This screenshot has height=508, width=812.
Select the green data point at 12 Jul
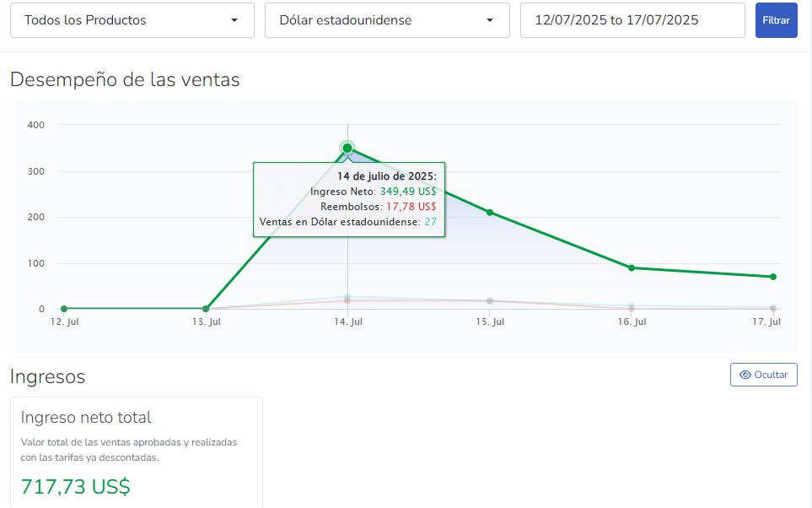click(64, 309)
